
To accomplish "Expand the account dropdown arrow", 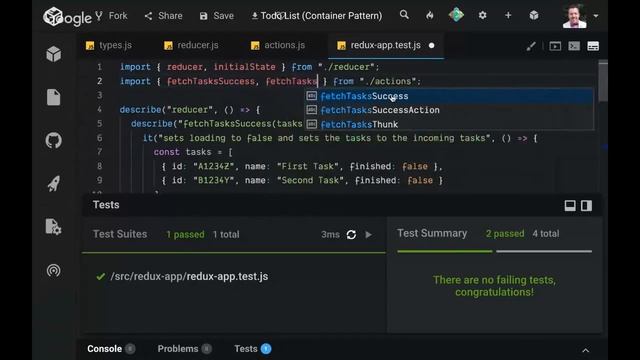I will coord(596,16).
